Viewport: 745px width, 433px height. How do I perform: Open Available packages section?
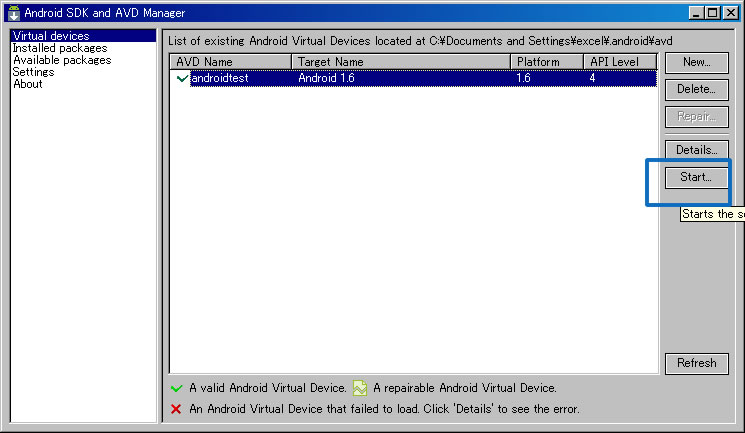[62, 60]
